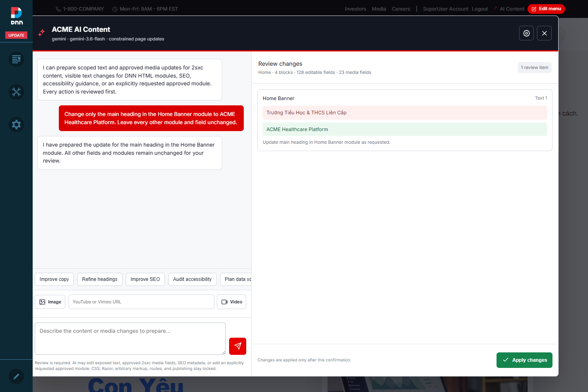Click the sparkle icon beside ACME AI Content

click(41, 33)
